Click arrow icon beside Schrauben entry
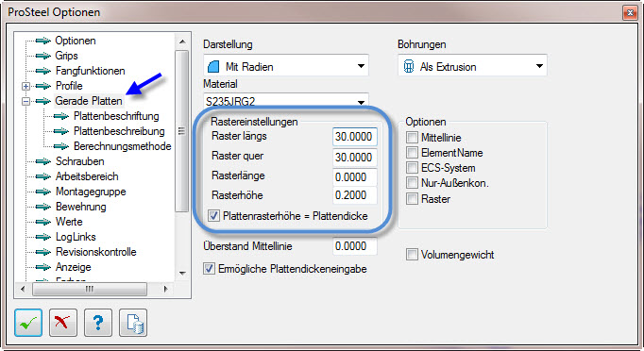The height and width of the screenshot is (351, 644). click(43, 161)
